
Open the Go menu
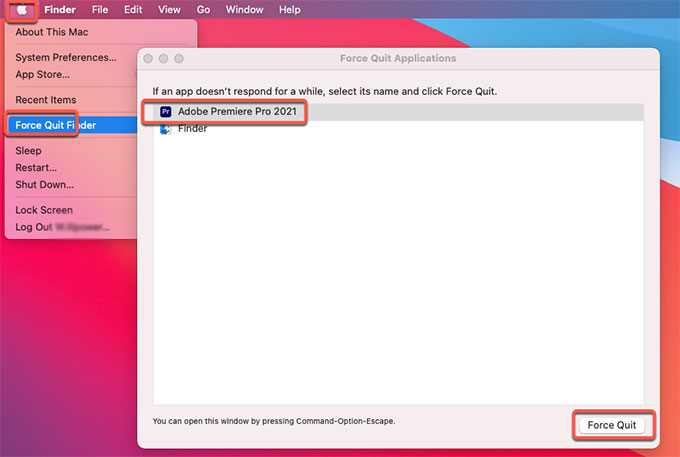tap(203, 10)
